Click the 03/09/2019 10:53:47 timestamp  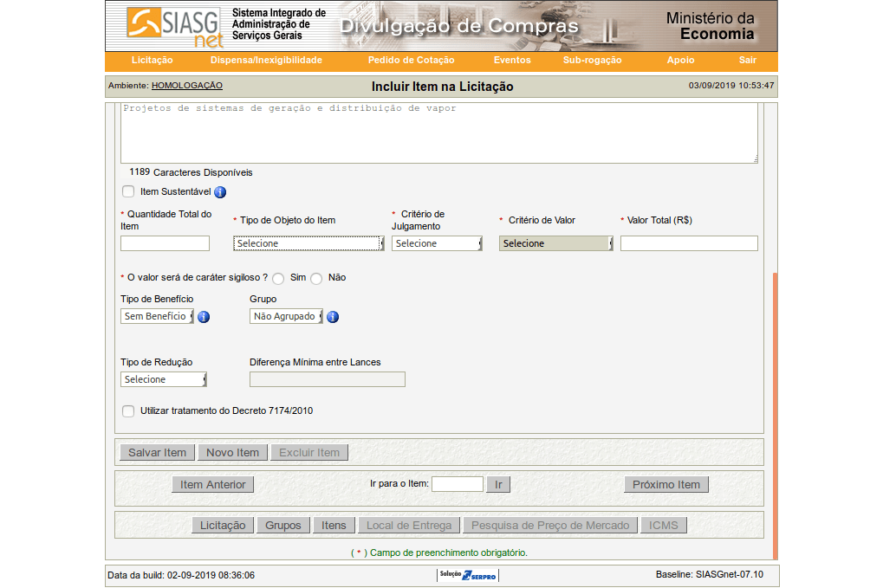pyautogui.click(x=731, y=86)
